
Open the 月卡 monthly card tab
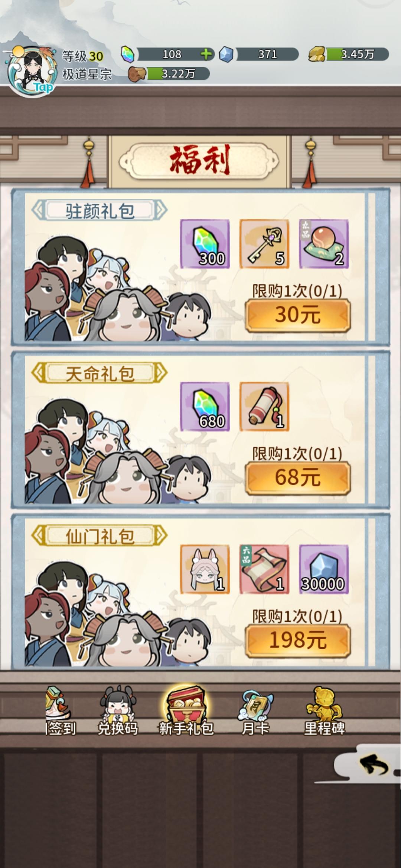point(255,711)
